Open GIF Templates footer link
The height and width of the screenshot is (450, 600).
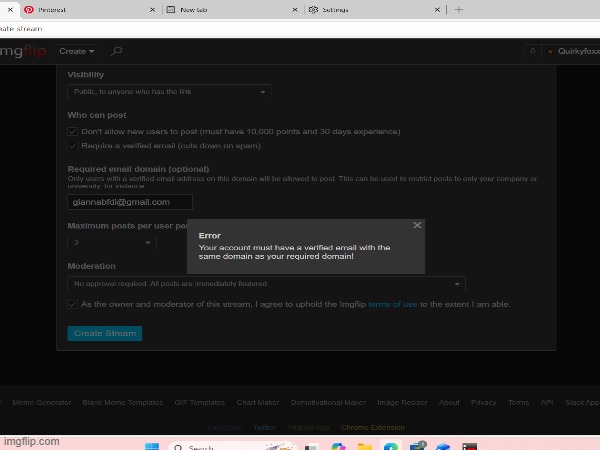coord(199,403)
